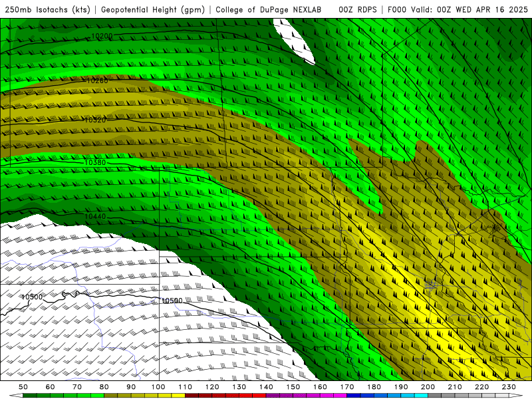The image size is (532, 399).
Task: Click the 10200 height contour label
Action: [102, 37]
